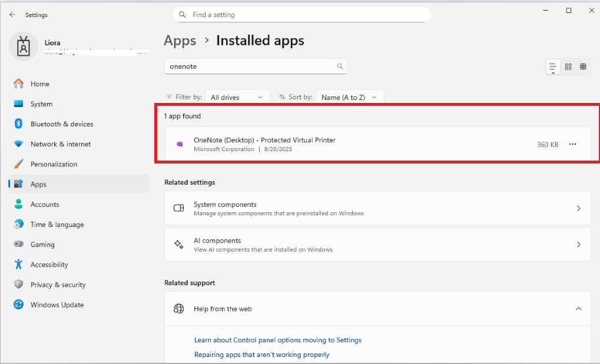
Task: Open the All drives filter dropdown
Action: point(237,96)
